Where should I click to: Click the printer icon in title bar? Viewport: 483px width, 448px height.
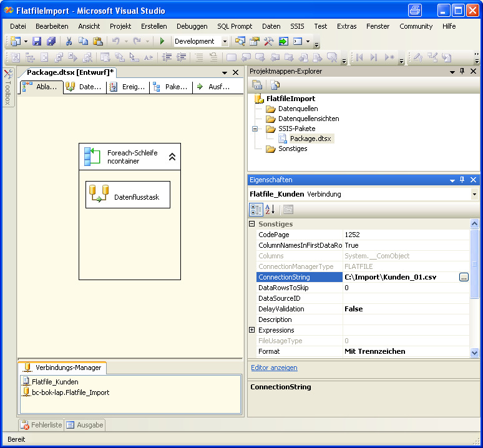[414, 11]
